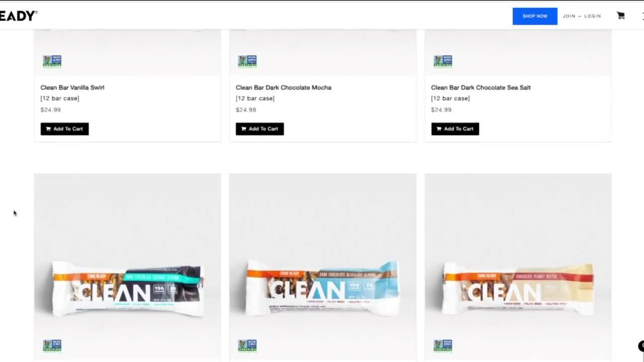Add Clean Bar Dark Chocolate Sea Salt to cart
The height and width of the screenshot is (362, 644).
[x=455, y=129]
